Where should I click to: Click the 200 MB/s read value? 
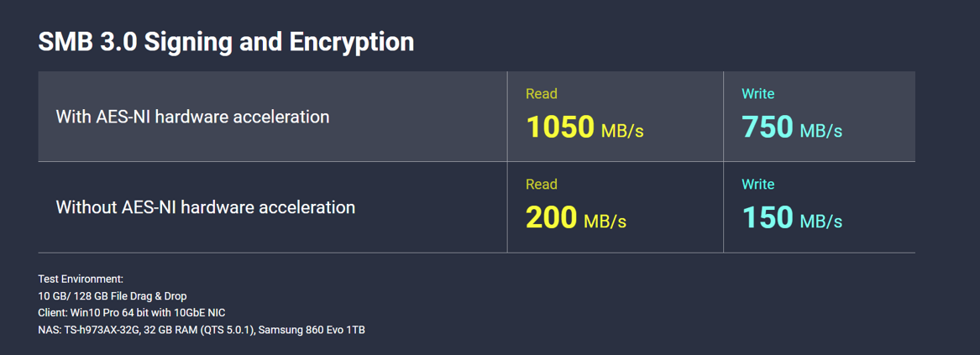[576, 217]
